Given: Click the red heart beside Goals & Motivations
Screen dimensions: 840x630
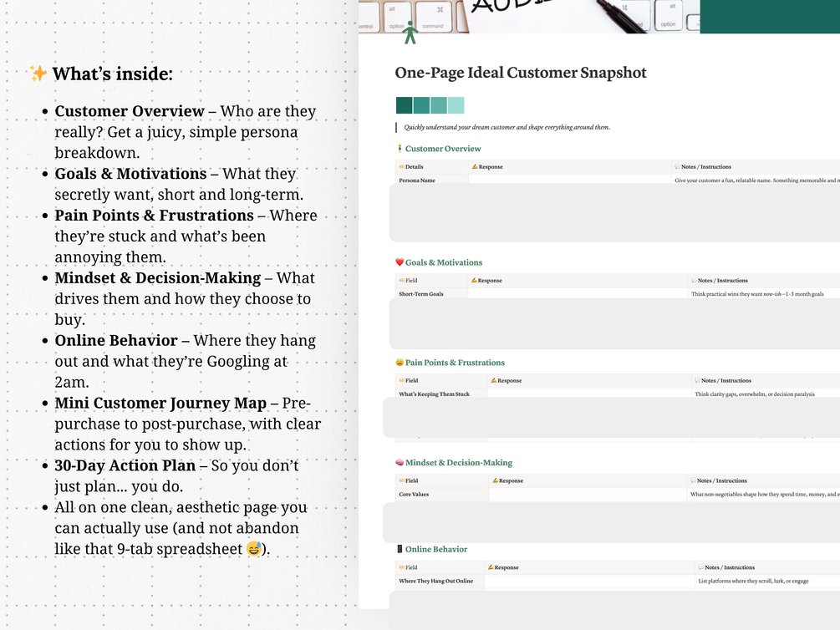Looking at the screenshot, I should click(400, 262).
